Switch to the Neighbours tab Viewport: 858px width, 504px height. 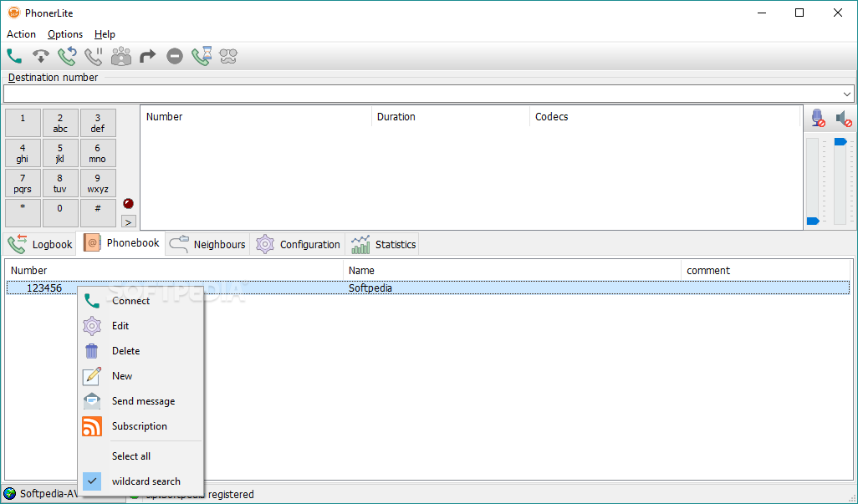pos(207,244)
